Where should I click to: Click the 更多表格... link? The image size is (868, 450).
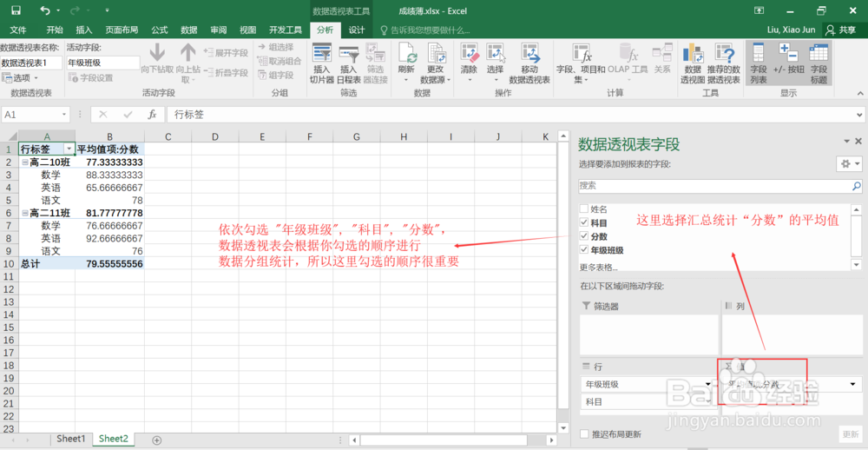tap(598, 267)
